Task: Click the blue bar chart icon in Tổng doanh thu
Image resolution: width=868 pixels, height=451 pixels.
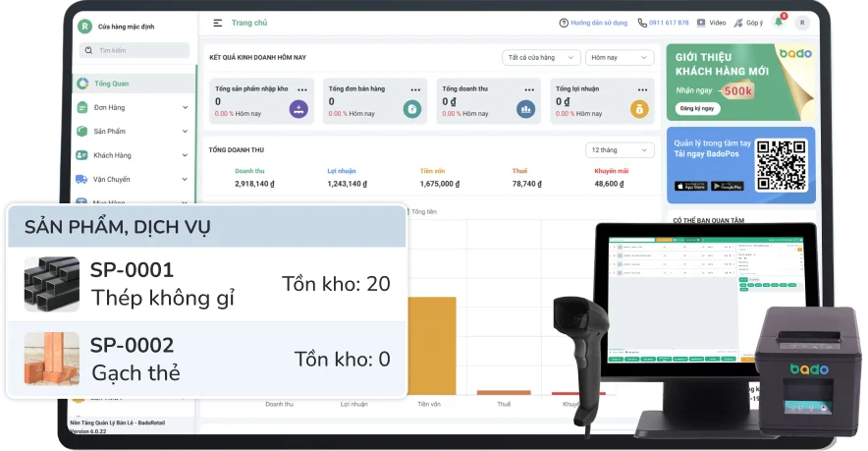Action: click(526, 109)
